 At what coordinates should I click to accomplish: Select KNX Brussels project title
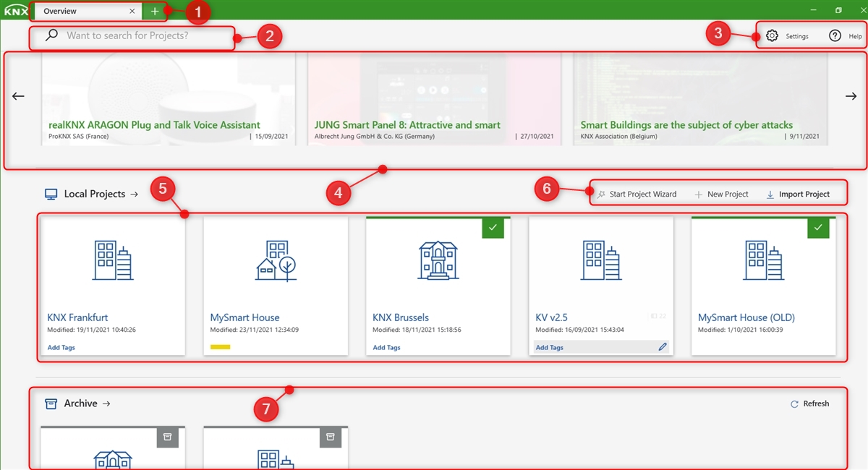click(x=401, y=317)
